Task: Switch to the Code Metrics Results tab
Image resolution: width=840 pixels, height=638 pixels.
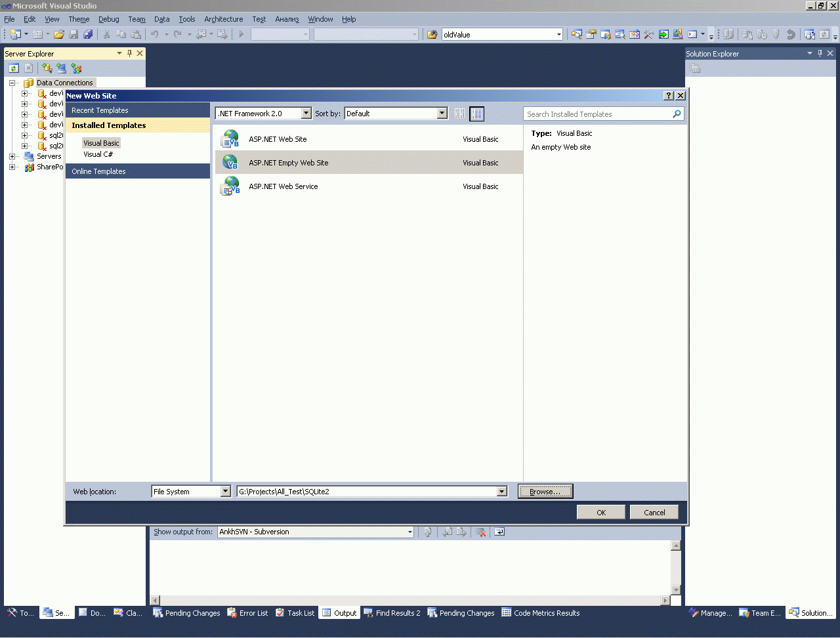Action: click(x=541, y=613)
